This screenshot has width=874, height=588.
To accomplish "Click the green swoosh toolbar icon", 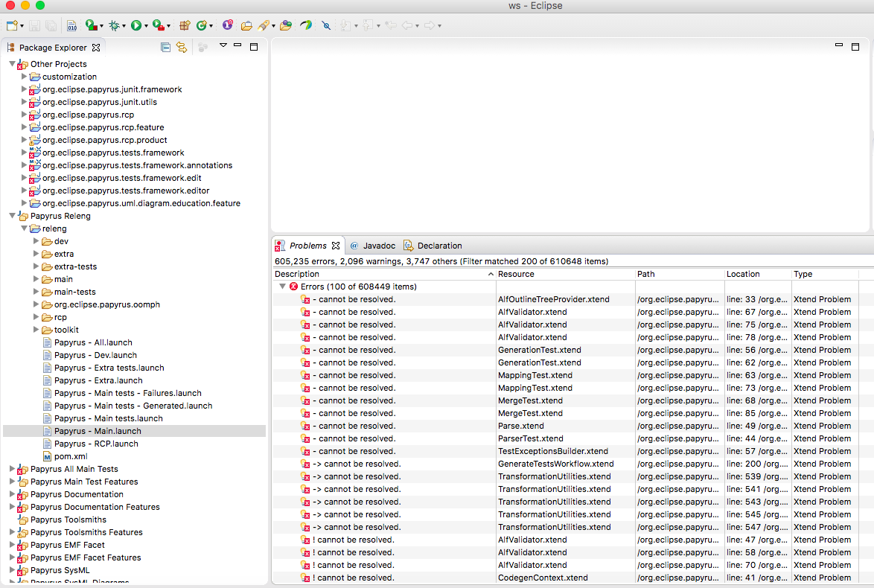I will tap(306, 25).
